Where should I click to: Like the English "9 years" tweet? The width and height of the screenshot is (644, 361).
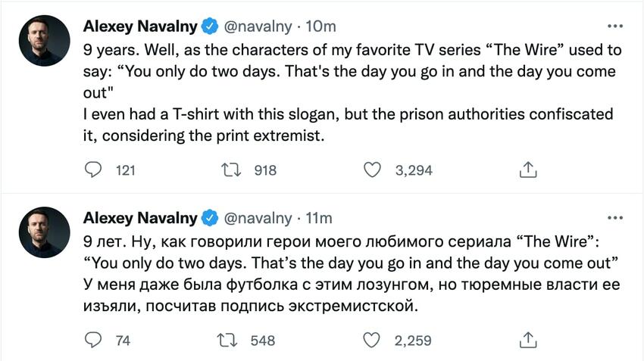(x=372, y=170)
